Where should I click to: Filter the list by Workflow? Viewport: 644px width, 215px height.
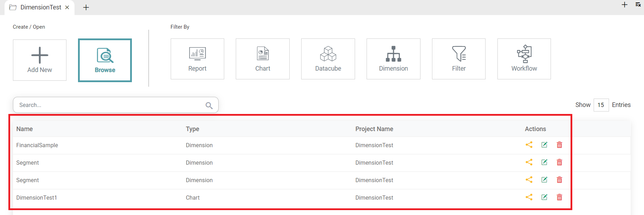pyautogui.click(x=524, y=59)
